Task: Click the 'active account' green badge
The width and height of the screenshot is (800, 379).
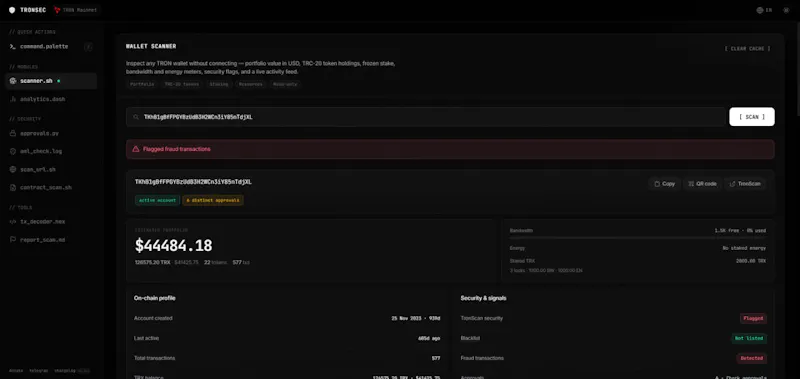Action: 157,200
